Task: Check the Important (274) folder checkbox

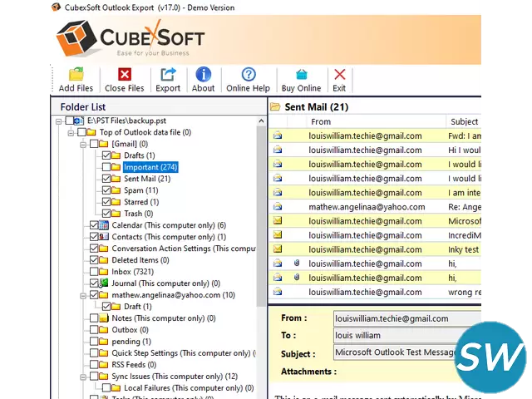Action: pos(106,167)
